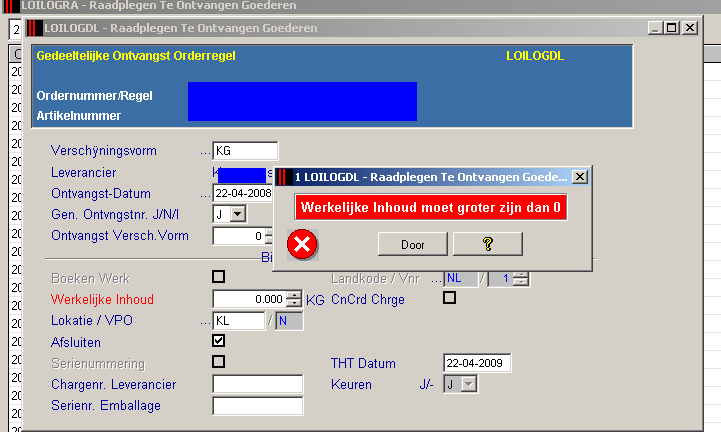The width and height of the screenshot is (721, 432).
Task: Click the Verschijningsvorm KG input field
Action: tap(245, 151)
